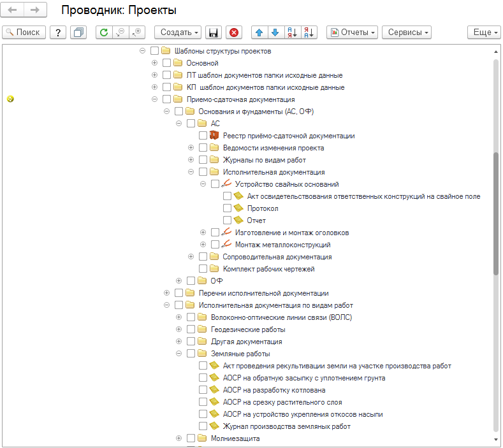Expand Перечни исполнительной документации

[167, 293]
